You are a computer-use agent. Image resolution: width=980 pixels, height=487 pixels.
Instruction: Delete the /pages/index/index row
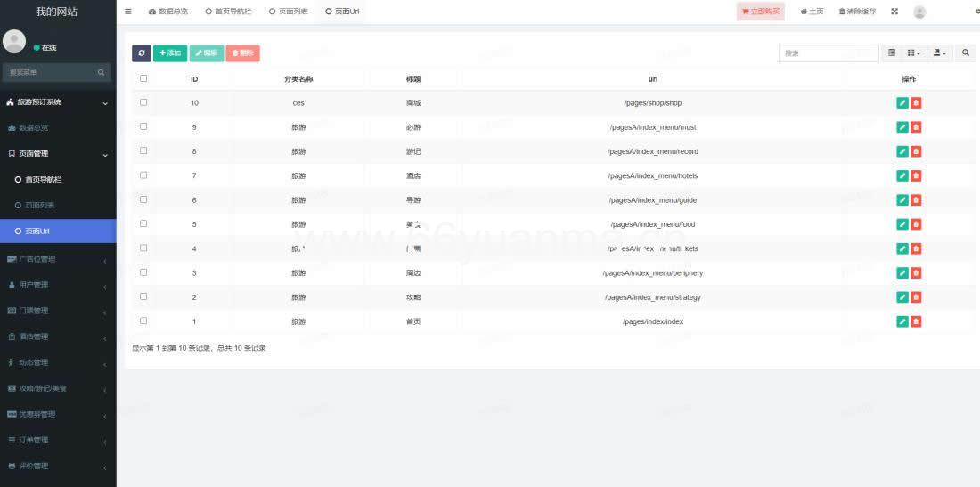point(916,321)
